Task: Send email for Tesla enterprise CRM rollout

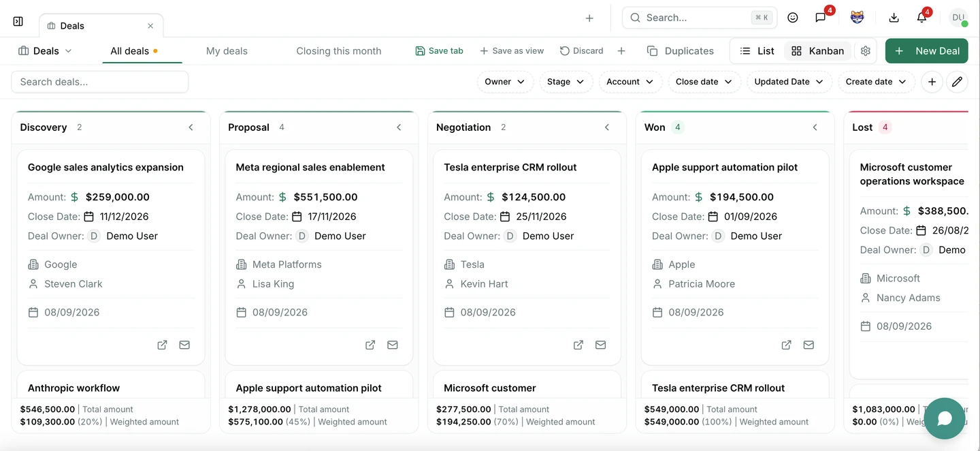Action: [x=600, y=345]
